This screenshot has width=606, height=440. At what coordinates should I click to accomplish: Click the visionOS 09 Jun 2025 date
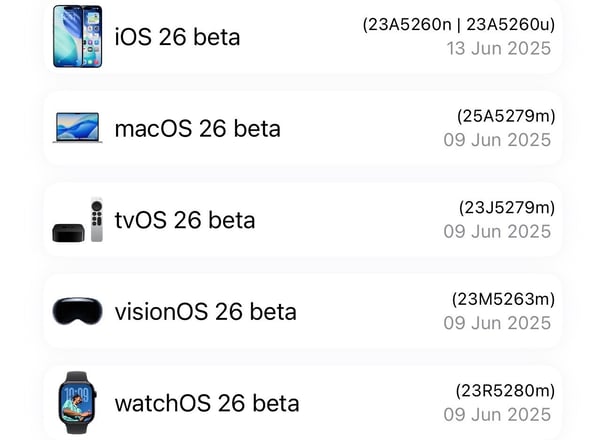click(497, 323)
